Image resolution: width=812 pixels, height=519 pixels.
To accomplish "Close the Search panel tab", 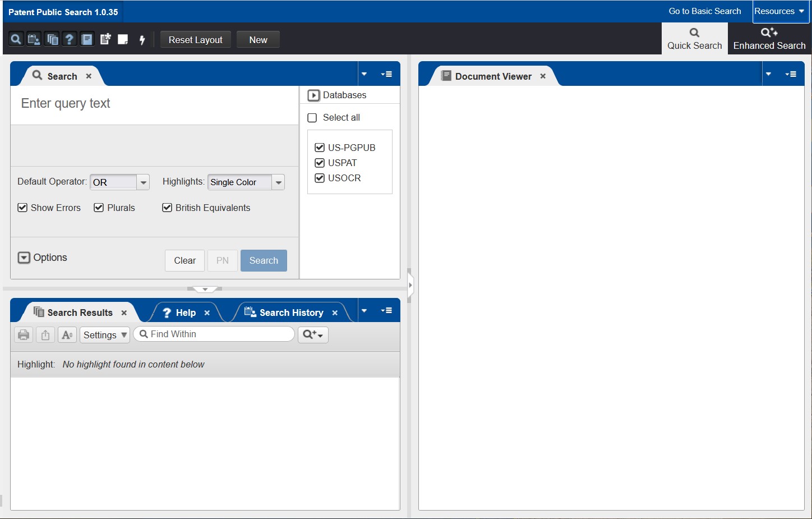I will tap(89, 76).
